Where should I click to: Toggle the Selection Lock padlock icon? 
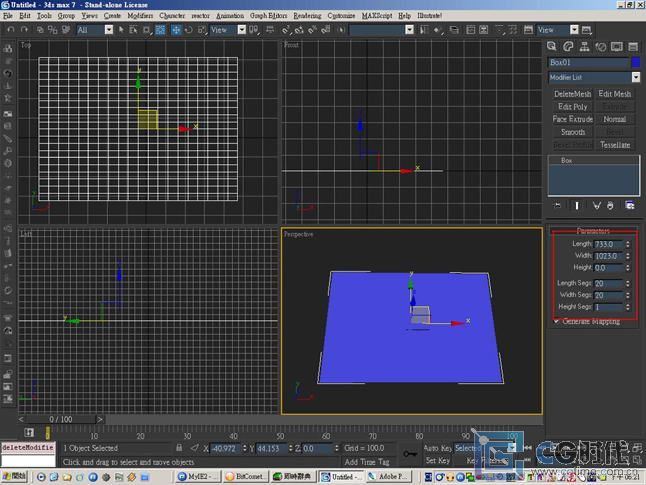[x=179, y=448]
